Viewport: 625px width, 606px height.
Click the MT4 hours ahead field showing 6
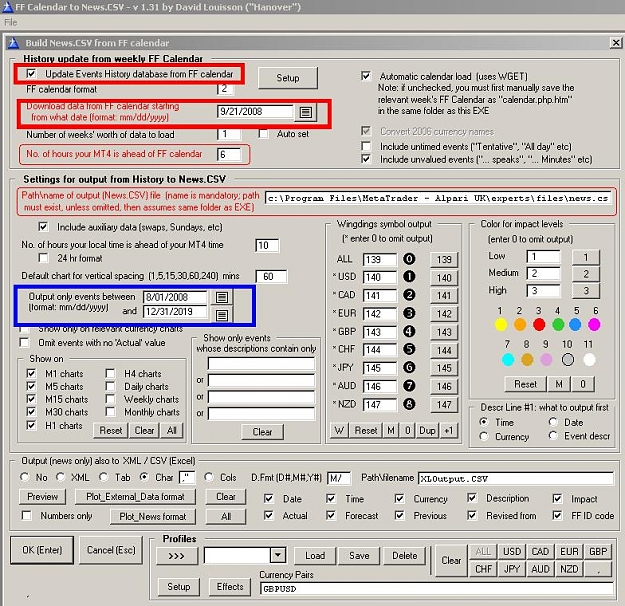coord(229,154)
